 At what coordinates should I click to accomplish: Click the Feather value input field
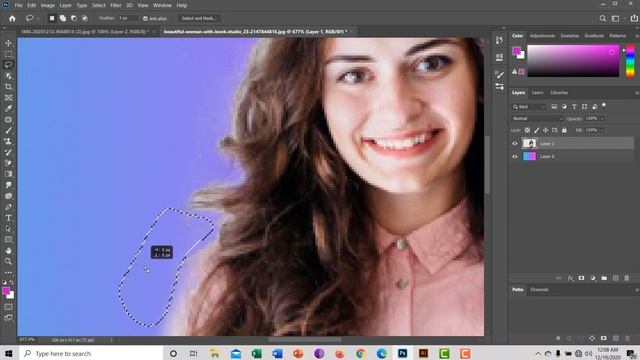tap(127, 18)
